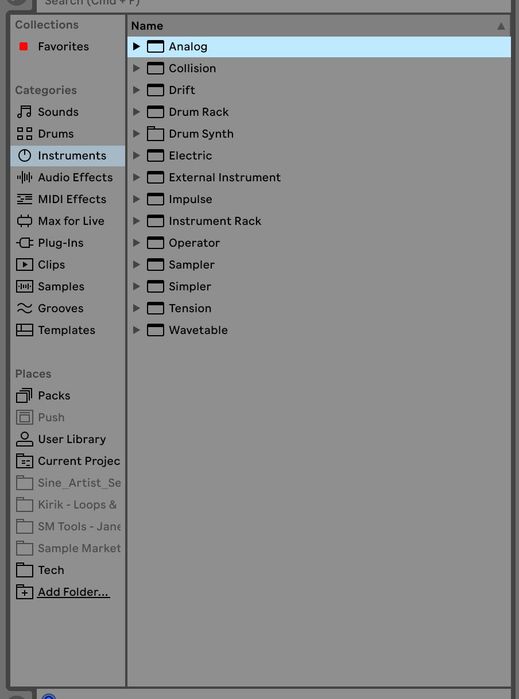The image size is (519, 699).
Task: Click the Packs stacked-box icon
Action: [x=25, y=396]
